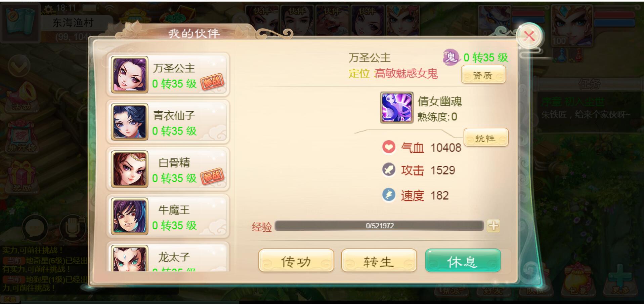Click the 传功 transfer button
Viewport: 644px width, 305px height.
click(x=296, y=261)
